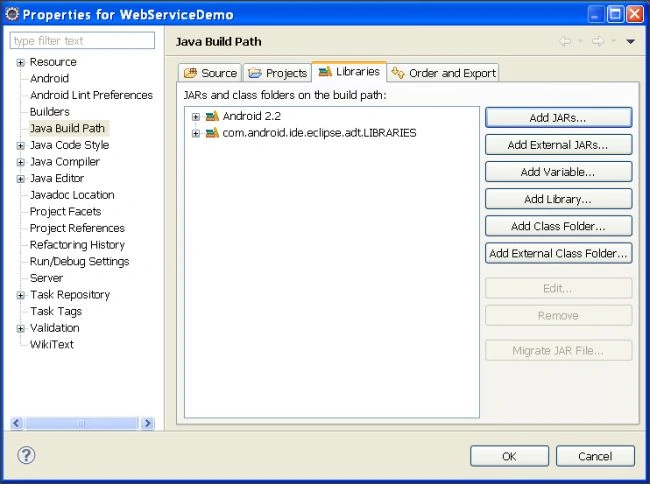Click the sidebar scroll left arrow

[17, 423]
